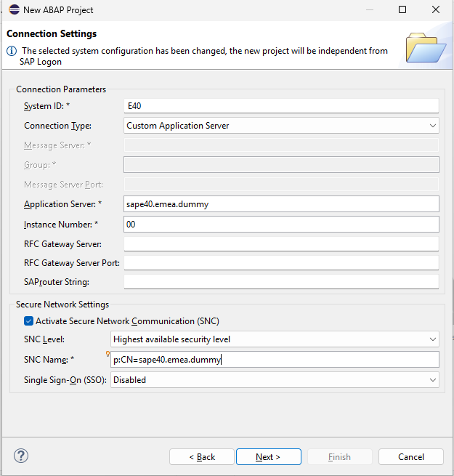Click the "Instance Number:" label

[x=61, y=225]
